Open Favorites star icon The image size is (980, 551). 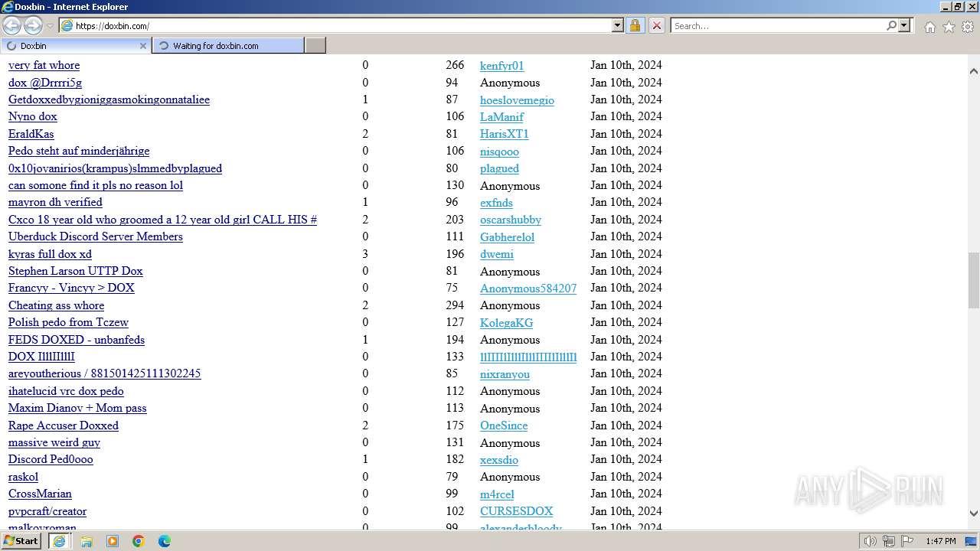tap(949, 27)
